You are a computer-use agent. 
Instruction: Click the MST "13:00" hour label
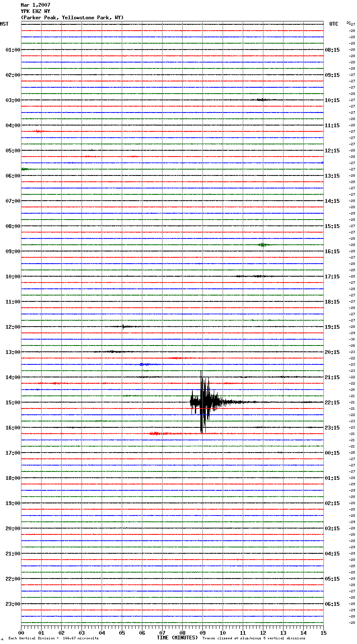13,352
